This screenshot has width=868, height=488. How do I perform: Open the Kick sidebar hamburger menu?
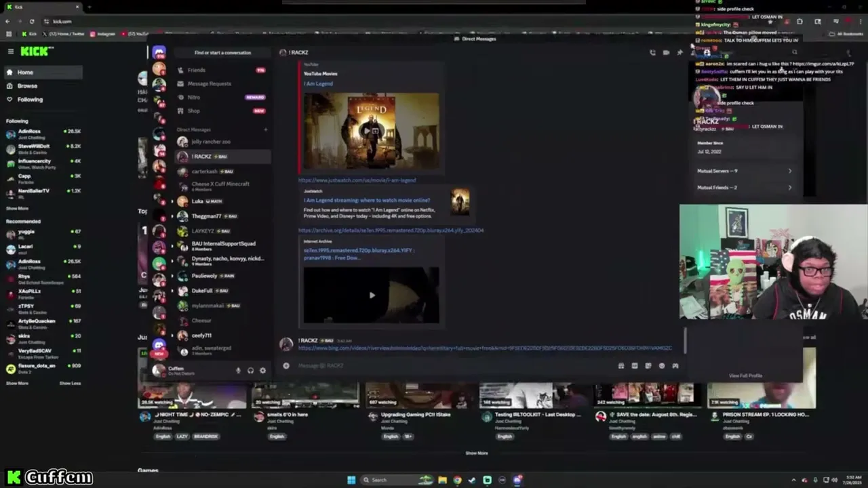(10, 52)
